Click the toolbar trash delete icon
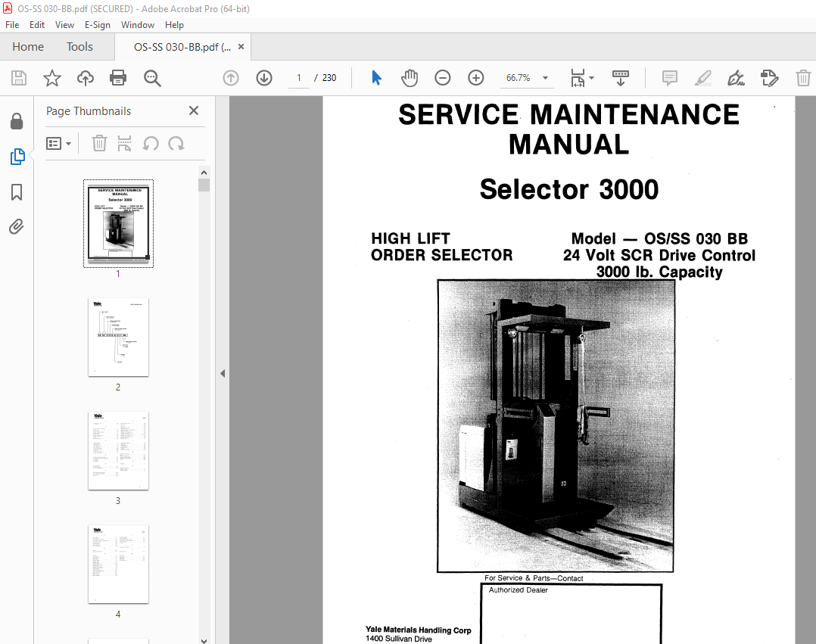816x644 pixels. point(803,78)
